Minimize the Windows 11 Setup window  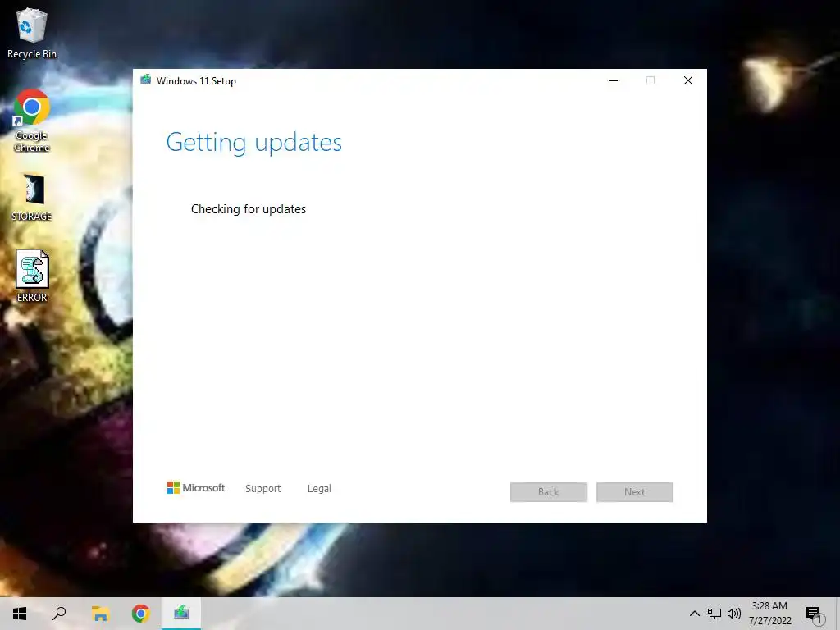point(614,80)
